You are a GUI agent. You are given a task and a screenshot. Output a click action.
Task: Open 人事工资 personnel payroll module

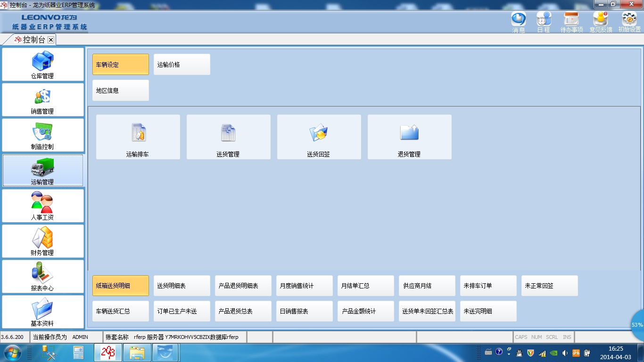[42, 206]
